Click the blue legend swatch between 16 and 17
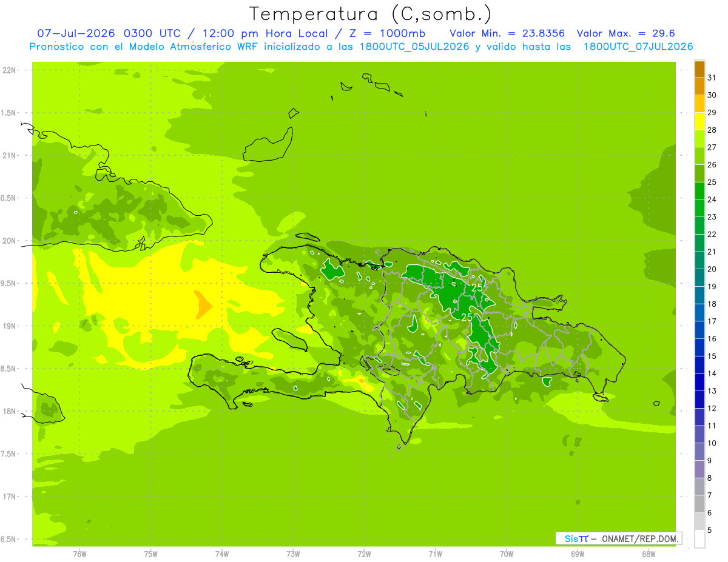728x562 pixels. coord(699,330)
